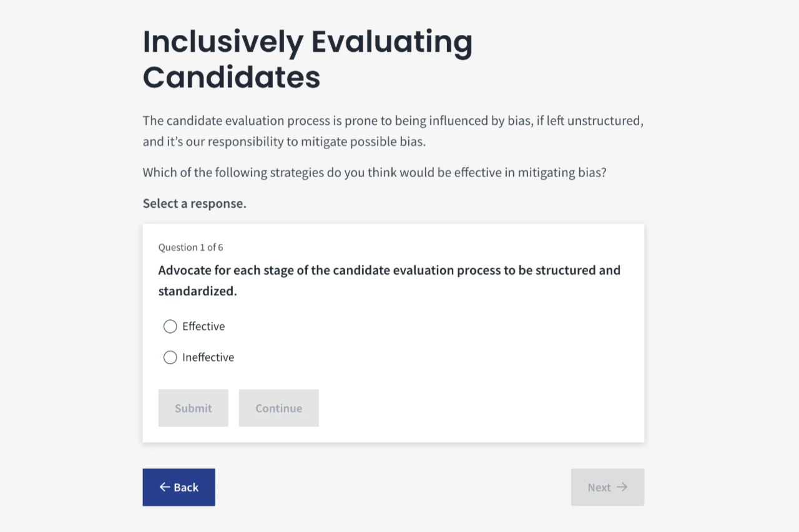Choose the "Effective" label text
Image resolution: width=799 pixels, height=532 pixels.
click(203, 326)
